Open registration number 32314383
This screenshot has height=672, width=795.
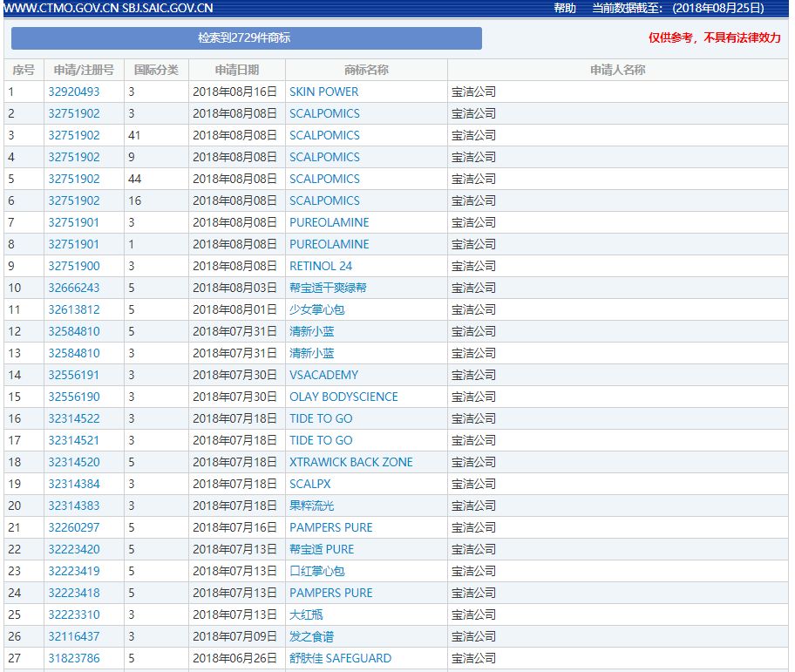(74, 506)
